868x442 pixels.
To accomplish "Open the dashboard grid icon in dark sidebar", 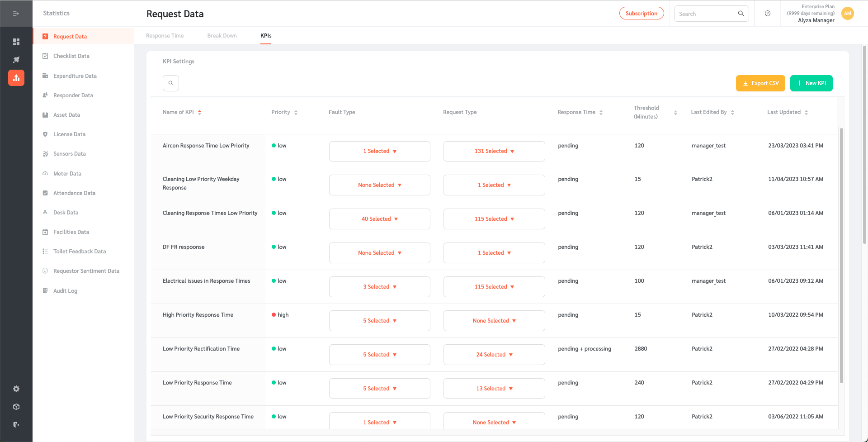I will coord(16,42).
